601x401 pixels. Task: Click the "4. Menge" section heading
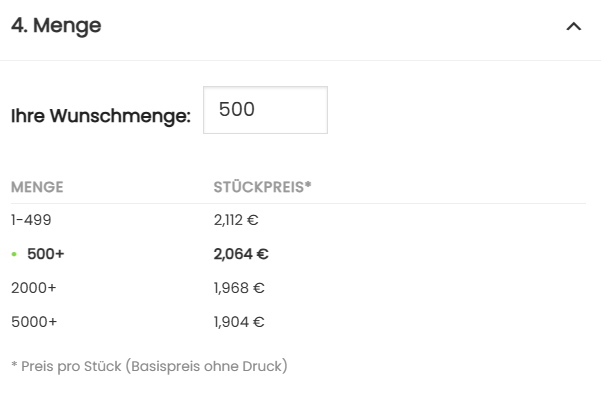[x=56, y=26]
